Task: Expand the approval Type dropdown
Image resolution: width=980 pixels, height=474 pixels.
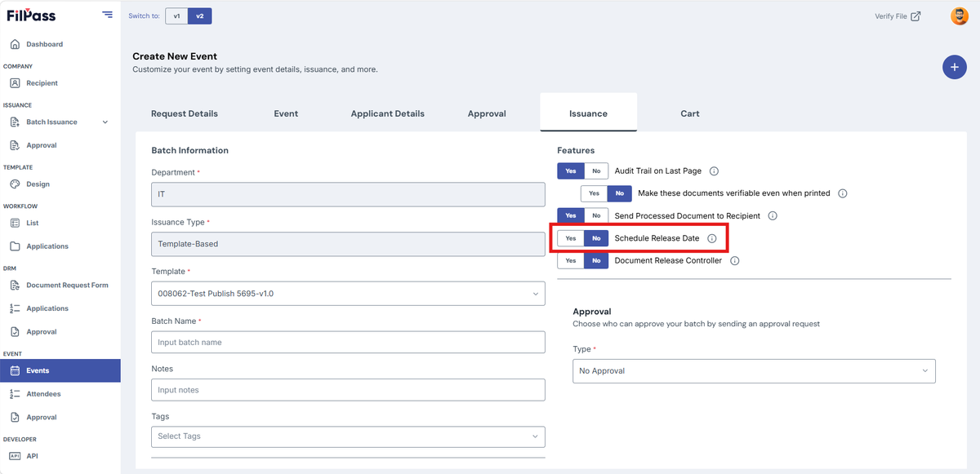Action: tap(754, 370)
